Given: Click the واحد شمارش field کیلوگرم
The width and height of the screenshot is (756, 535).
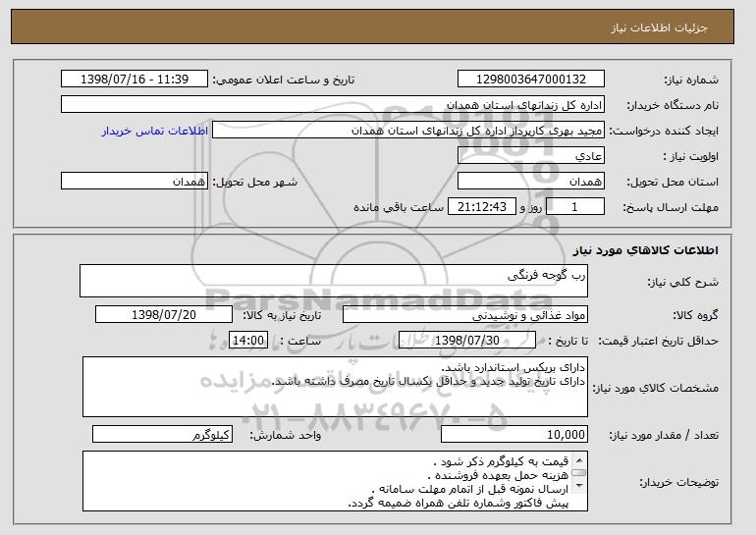Looking at the screenshot, I should tap(162, 434).
